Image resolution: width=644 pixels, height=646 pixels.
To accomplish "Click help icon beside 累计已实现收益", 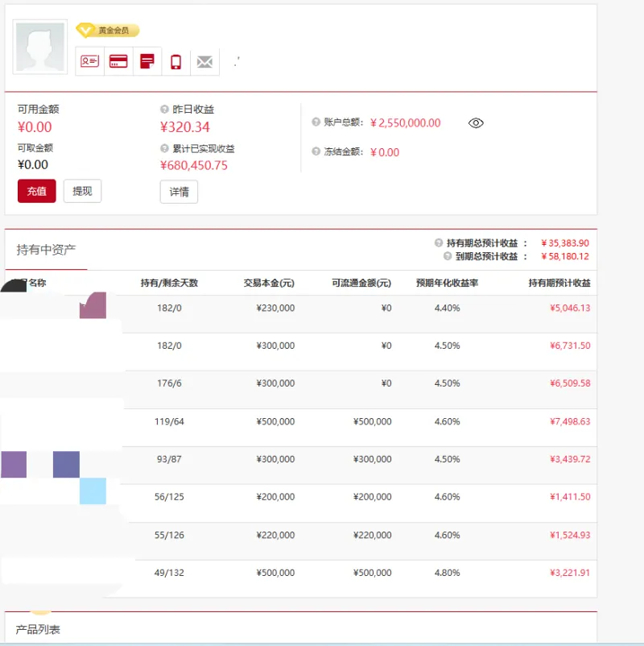I will [165, 148].
